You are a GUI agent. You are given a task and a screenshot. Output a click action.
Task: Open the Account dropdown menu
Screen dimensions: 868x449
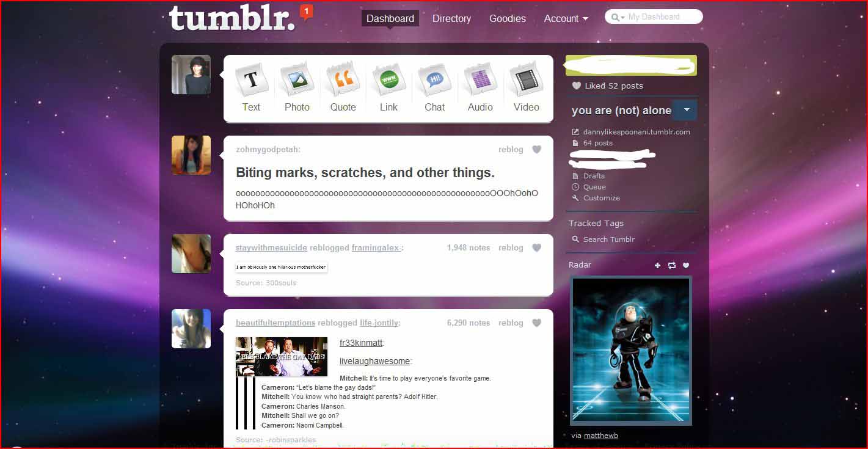(x=565, y=18)
